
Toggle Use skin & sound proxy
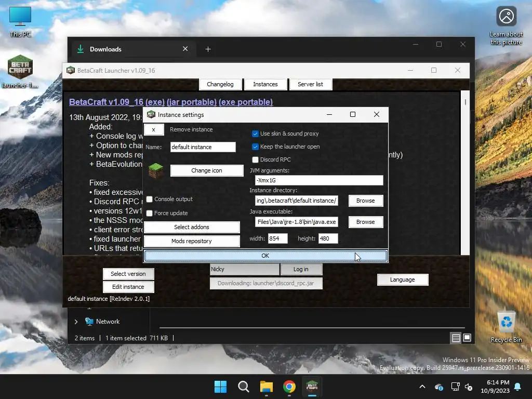click(255, 134)
